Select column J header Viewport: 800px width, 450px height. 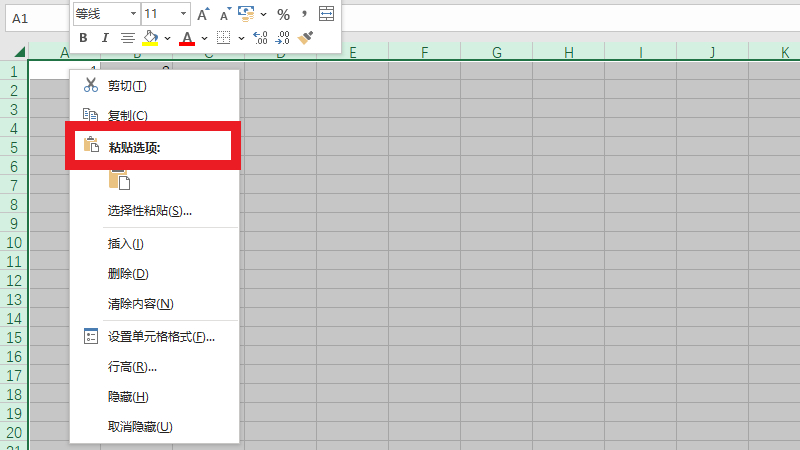(712, 52)
